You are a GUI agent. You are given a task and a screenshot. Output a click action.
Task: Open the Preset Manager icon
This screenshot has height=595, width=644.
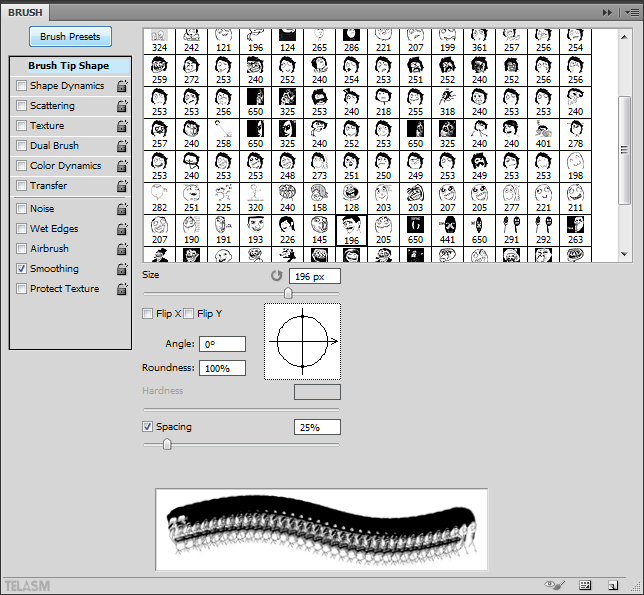coord(584,585)
